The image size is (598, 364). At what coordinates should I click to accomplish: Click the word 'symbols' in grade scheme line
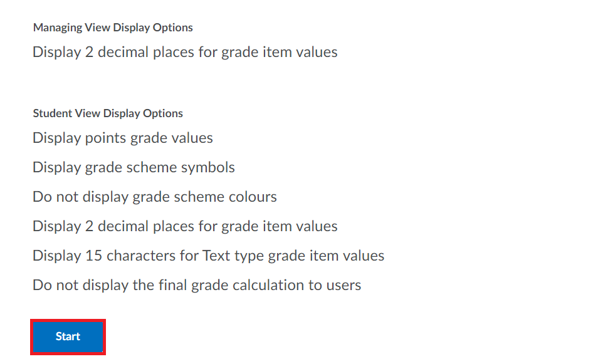[x=208, y=168]
